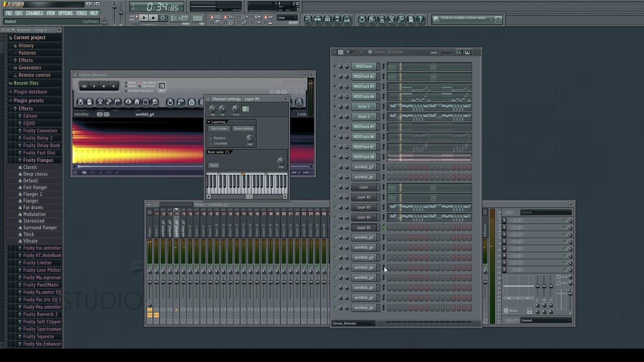Open the OPTIONS menu
The width and height of the screenshot is (644, 362).
[x=65, y=13]
